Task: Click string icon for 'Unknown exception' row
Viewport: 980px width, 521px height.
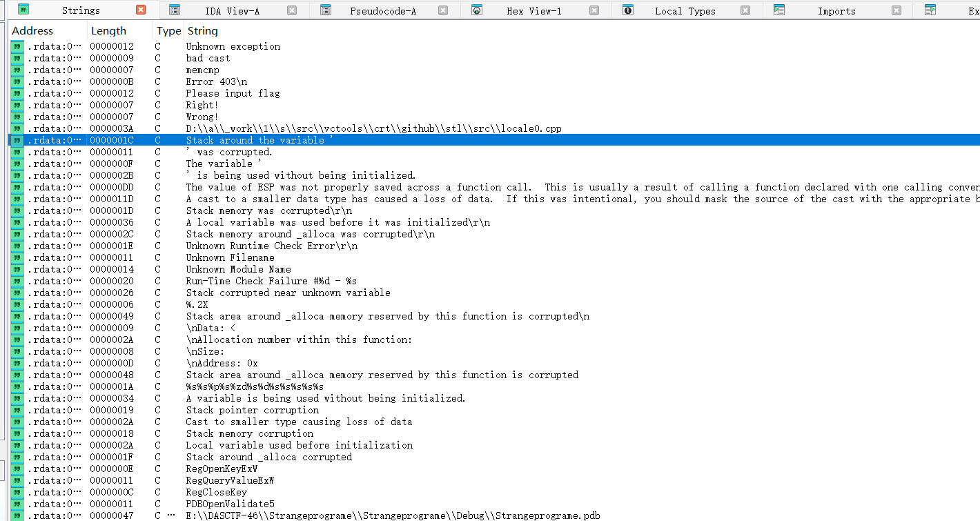Action: coord(17,46)
